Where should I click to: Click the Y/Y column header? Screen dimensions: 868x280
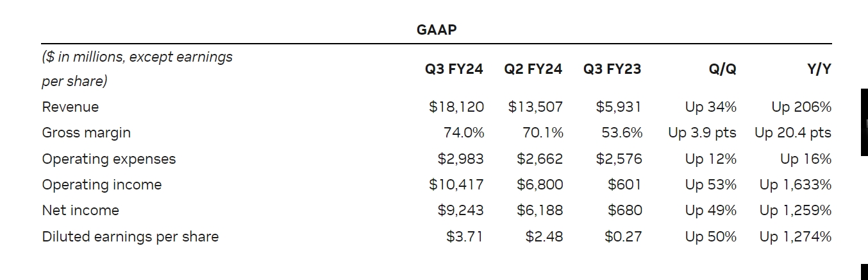(x=819, y=69)
